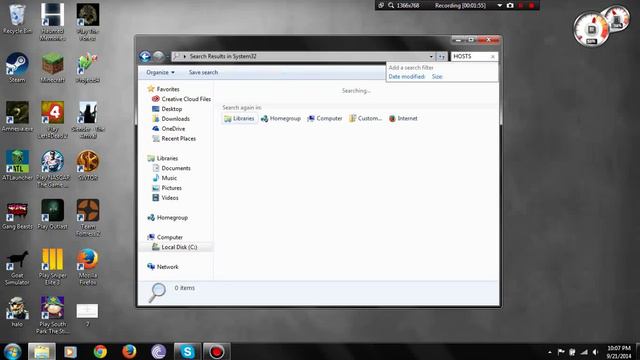
Task: Search again on the Internet
Action: (403, 118)
